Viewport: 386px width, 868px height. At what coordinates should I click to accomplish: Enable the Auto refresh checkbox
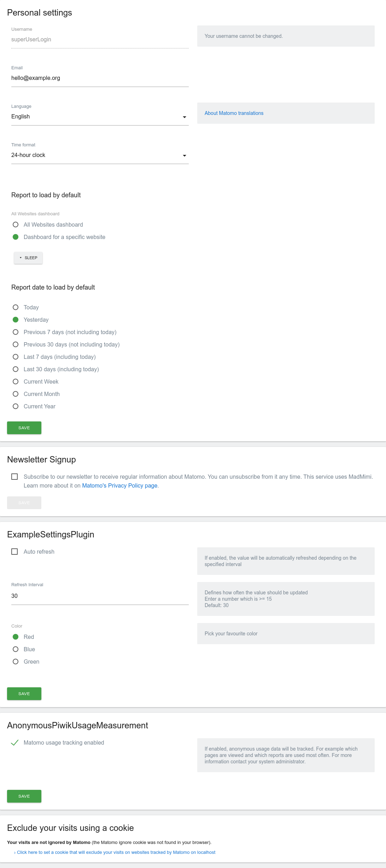(14, 552)
